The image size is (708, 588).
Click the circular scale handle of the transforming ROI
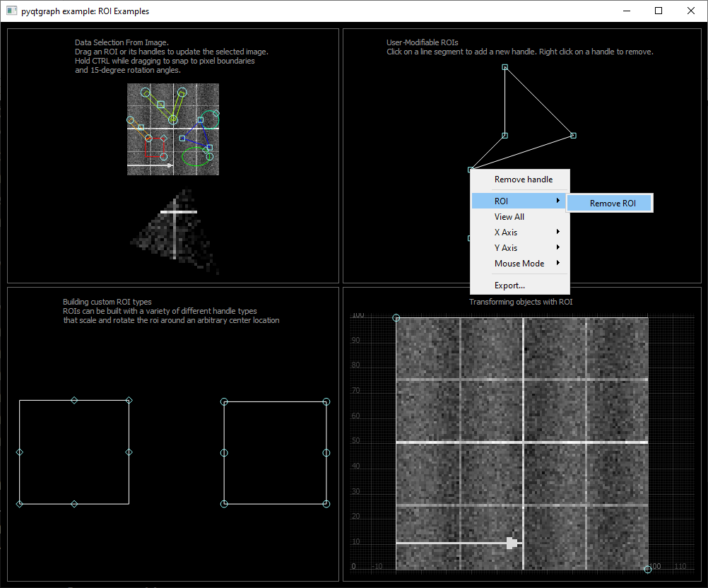[x=647, y=568]
